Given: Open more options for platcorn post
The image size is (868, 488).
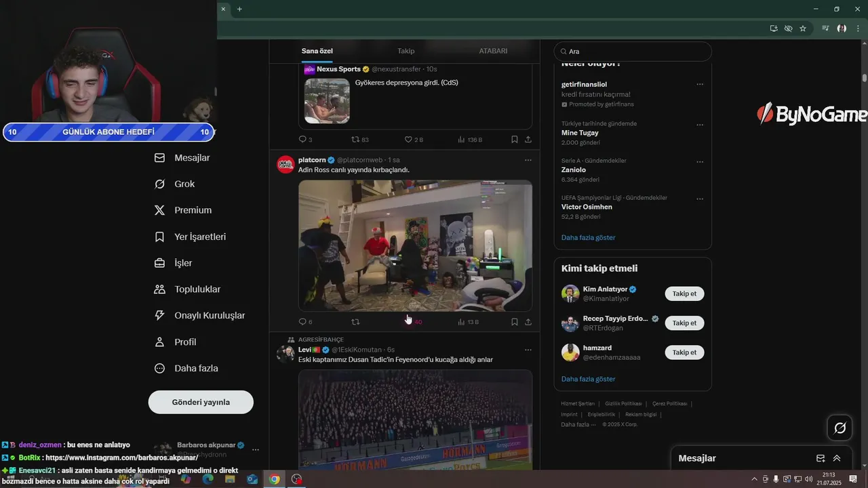Looking at the screenshot, I should 528,161.
